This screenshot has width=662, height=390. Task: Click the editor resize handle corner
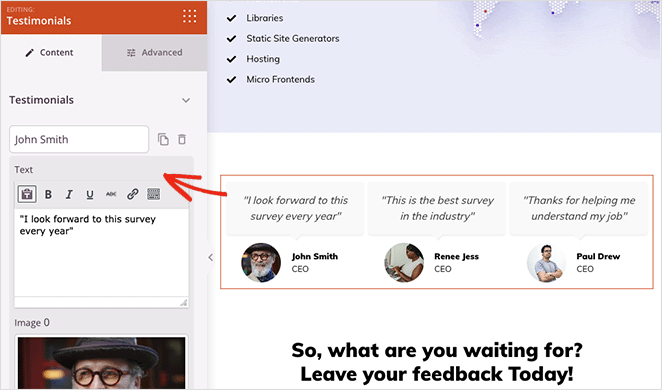[184, 302]
